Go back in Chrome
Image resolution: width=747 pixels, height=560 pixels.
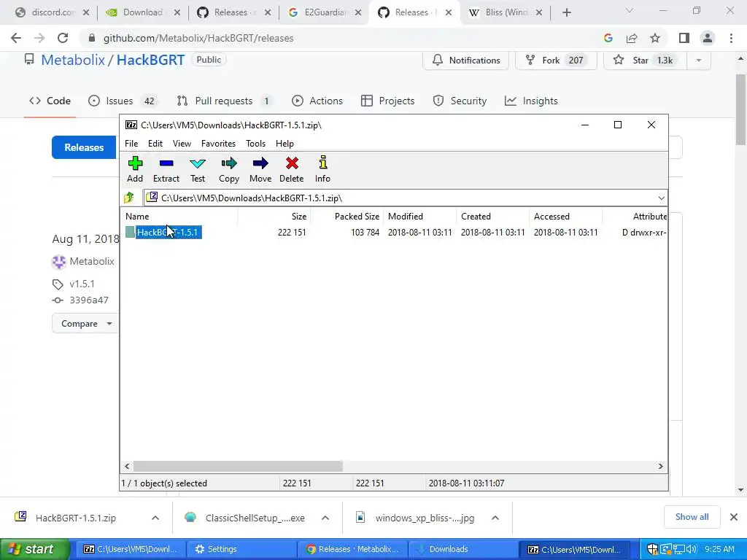point(16,38)
